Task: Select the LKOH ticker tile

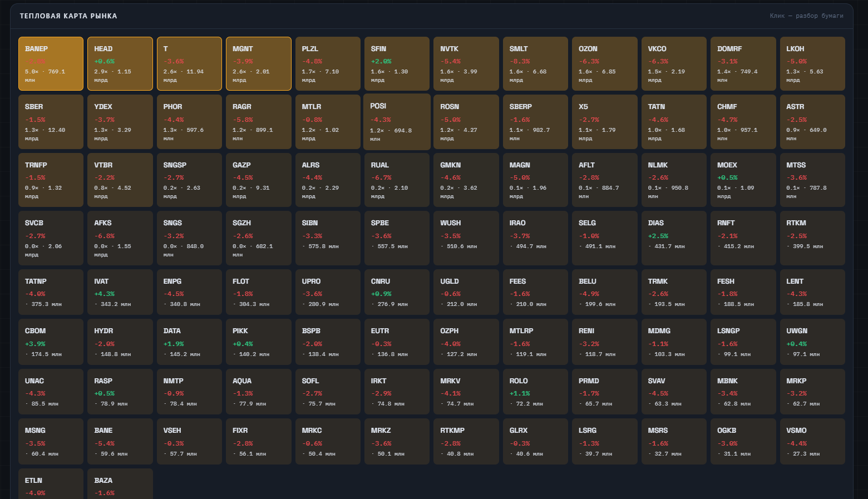Action: click(812, 63)
